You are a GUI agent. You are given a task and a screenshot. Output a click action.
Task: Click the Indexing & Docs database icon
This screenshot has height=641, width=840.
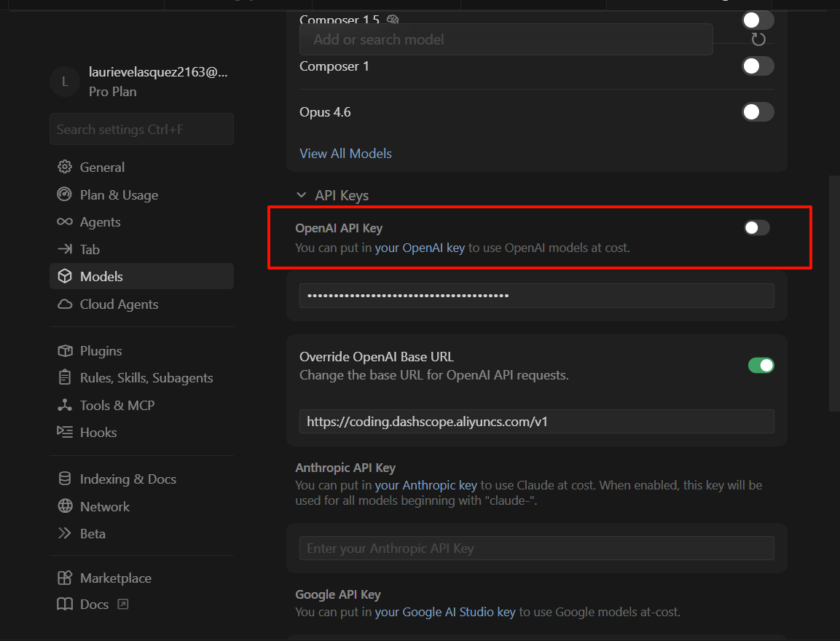point(65,479)
